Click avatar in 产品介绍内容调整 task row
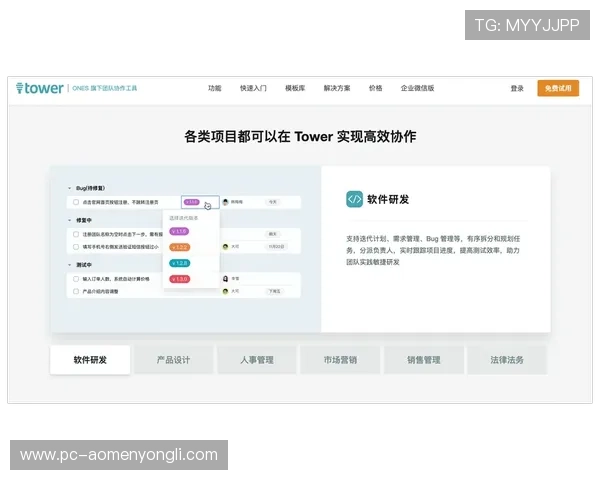 click(225, 292)
